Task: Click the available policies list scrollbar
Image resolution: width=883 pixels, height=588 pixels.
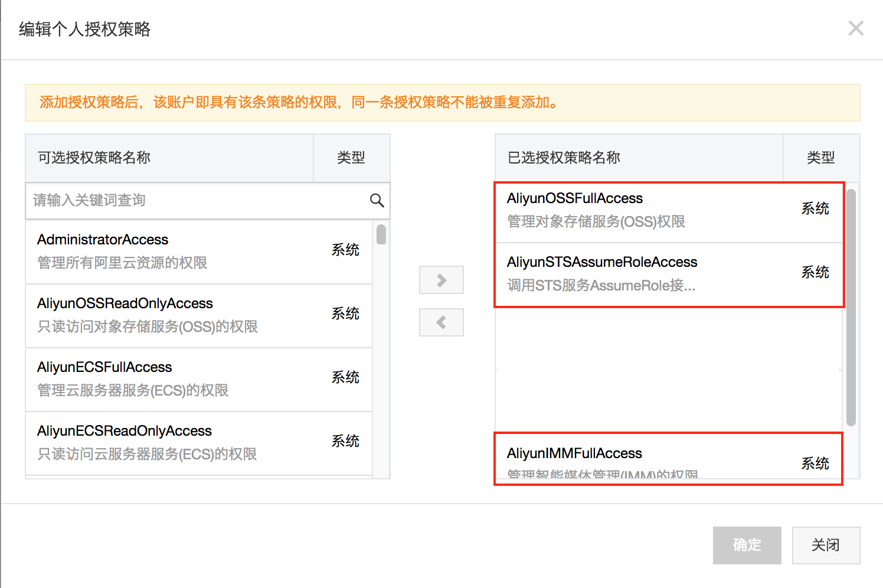Action: click(x=381, y=234)
